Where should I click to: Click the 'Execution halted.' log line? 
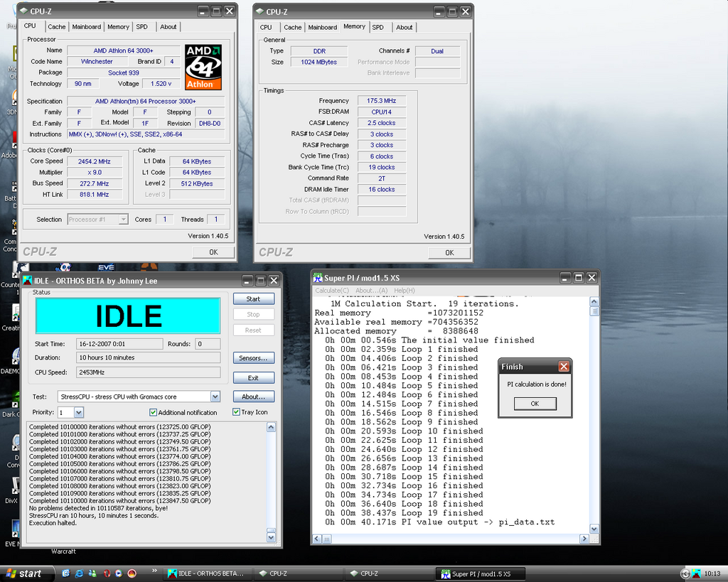coord(53,523)
